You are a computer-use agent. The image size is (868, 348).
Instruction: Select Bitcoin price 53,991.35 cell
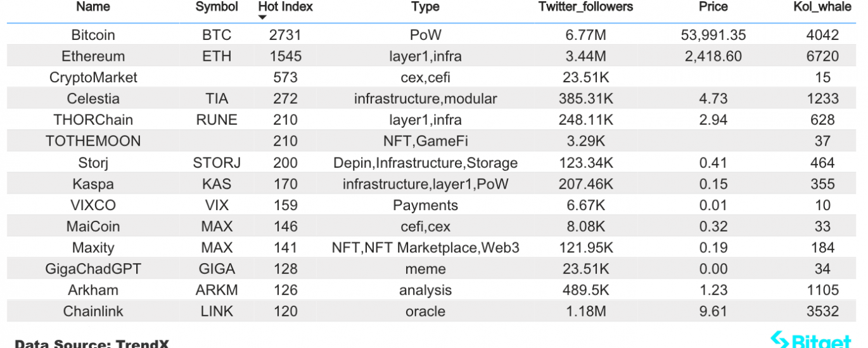click(713, 35)
